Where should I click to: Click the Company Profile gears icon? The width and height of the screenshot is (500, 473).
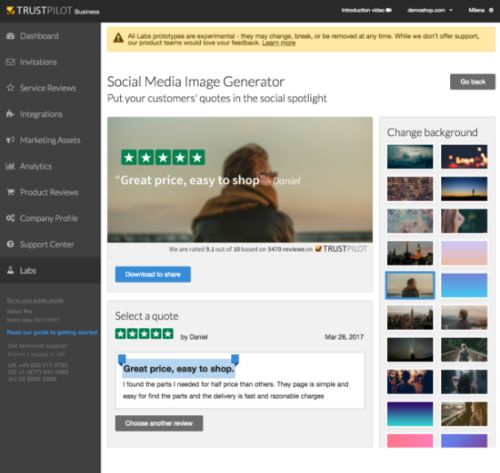[10, 218]
